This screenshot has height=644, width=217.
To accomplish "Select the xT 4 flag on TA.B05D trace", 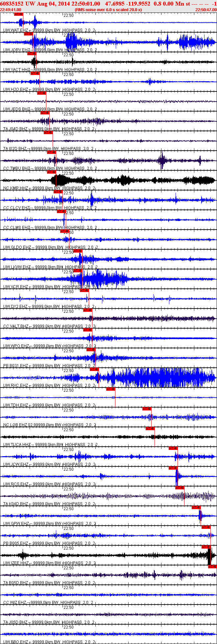I will click(213, 567).
